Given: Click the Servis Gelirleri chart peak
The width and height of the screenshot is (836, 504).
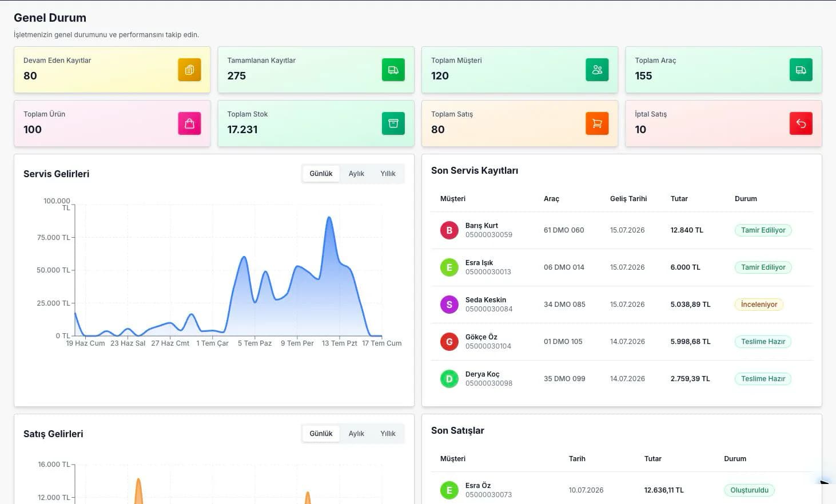Looking at the screenshot, I should click(x=329, y=218).
